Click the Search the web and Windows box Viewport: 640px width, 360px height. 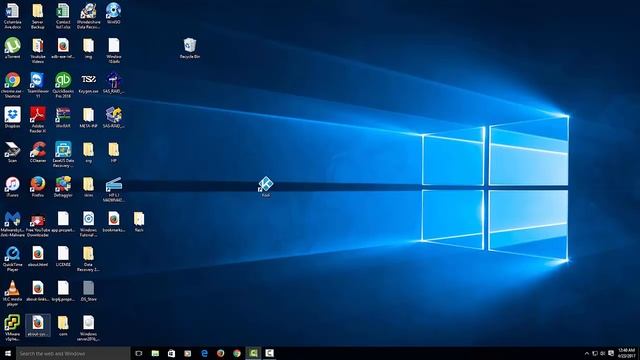(x=73, y=353)
